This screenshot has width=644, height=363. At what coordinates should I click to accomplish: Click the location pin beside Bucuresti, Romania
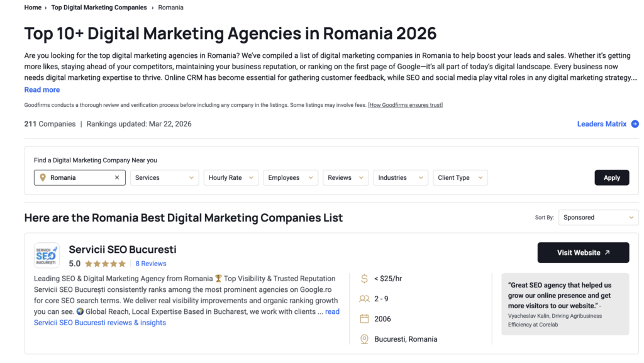click(x=365, y=338)
